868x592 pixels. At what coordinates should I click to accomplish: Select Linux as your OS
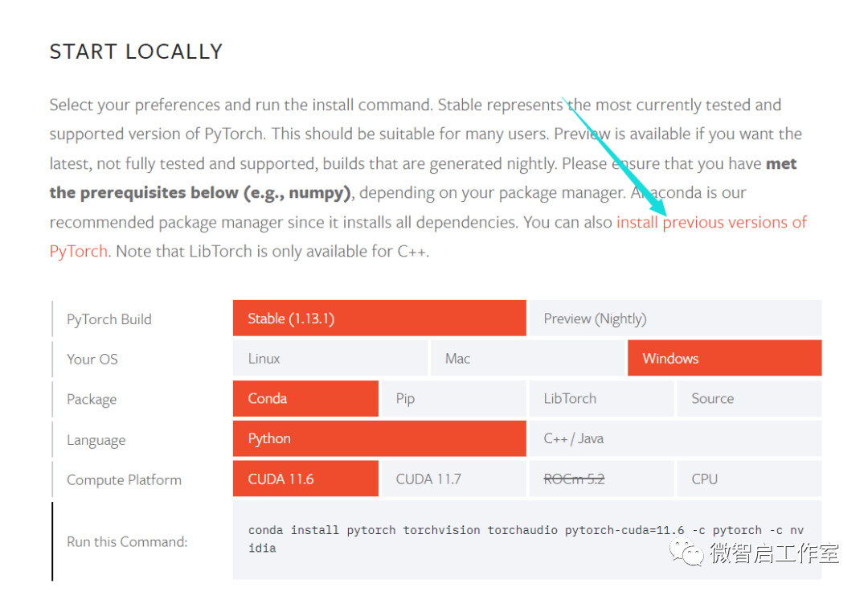[330, 358]
